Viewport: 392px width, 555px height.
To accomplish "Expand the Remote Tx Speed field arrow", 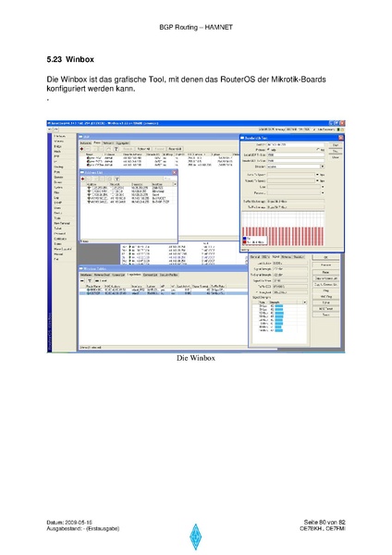I will [317, 180].
